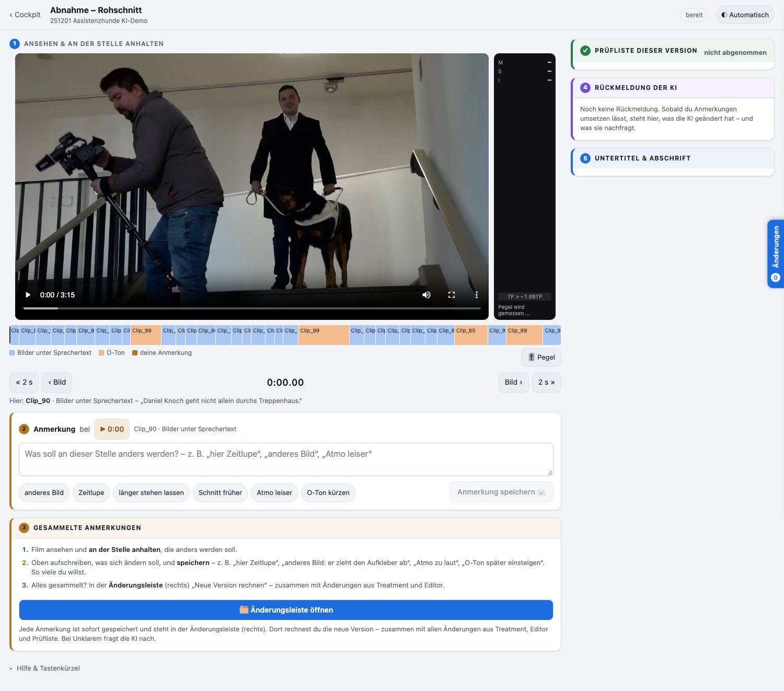Expand the Untertitel & Abschrift panel
784x691 pixels.
[x=673, y=158]
